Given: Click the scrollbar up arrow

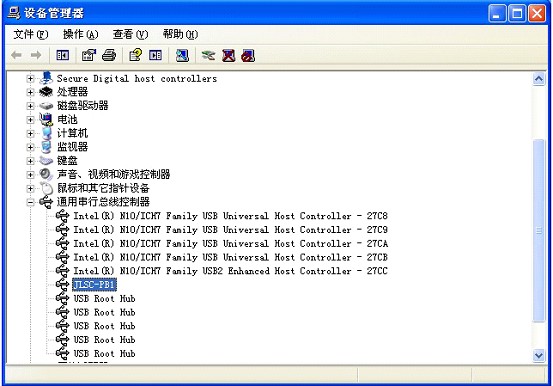Looking at the screenshot, I should (x=539, y=79).
